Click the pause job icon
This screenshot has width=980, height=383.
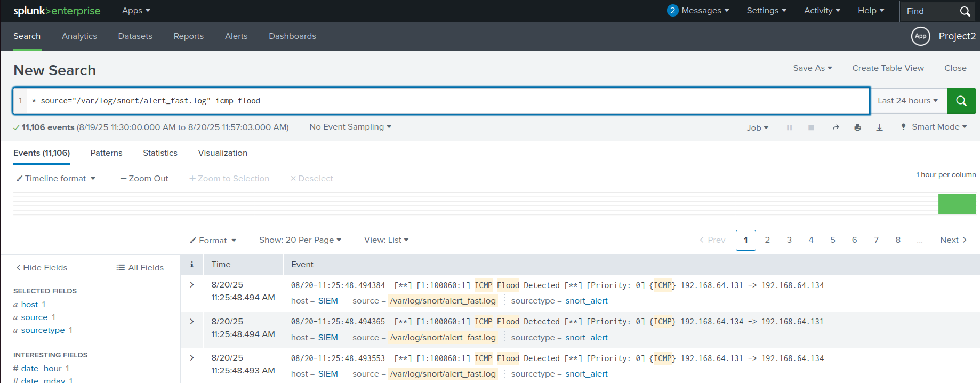tap(789, 127)
